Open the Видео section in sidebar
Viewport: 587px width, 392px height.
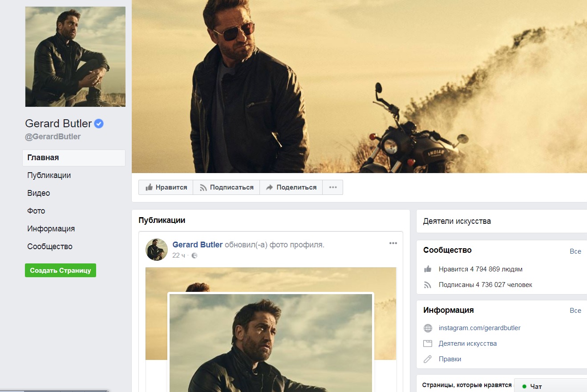(x=39, y=193)
